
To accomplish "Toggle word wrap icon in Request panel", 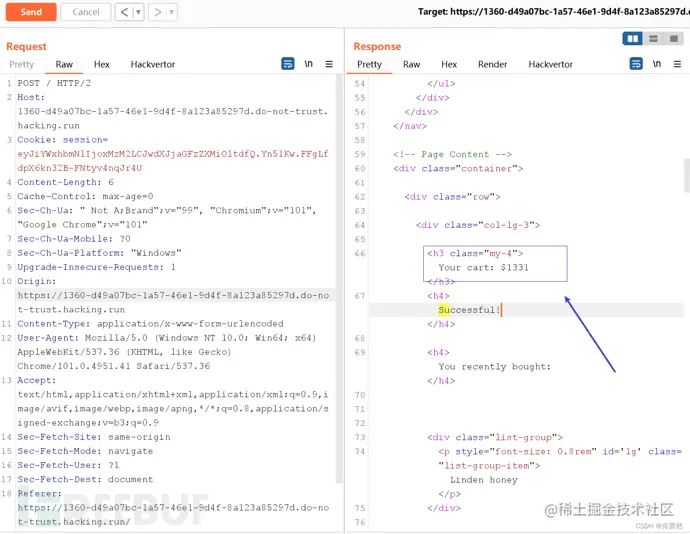I will pyautogui.click(x=288, y=64).
